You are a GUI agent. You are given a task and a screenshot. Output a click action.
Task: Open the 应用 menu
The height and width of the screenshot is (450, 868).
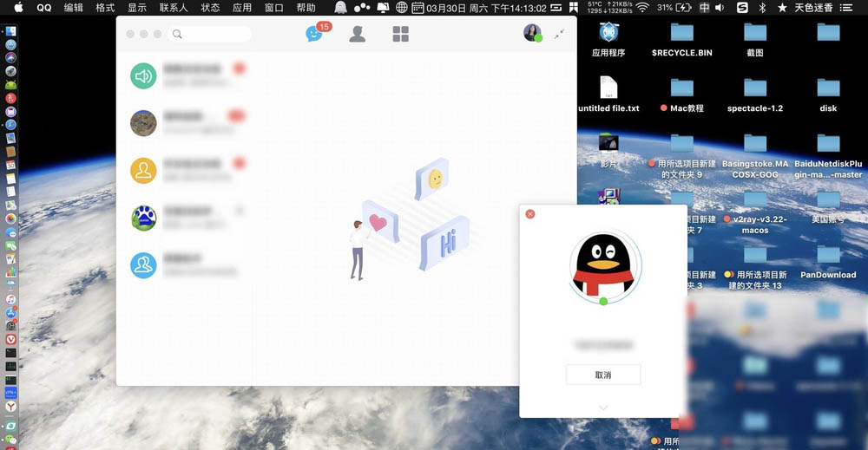click(x=242, y=8)
